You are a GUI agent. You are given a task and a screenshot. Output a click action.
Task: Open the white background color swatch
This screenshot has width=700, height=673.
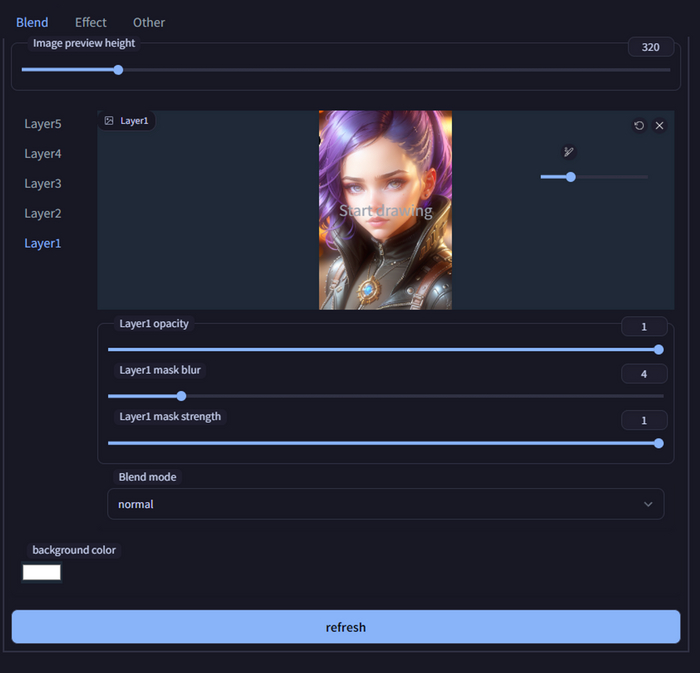(42, 572)
